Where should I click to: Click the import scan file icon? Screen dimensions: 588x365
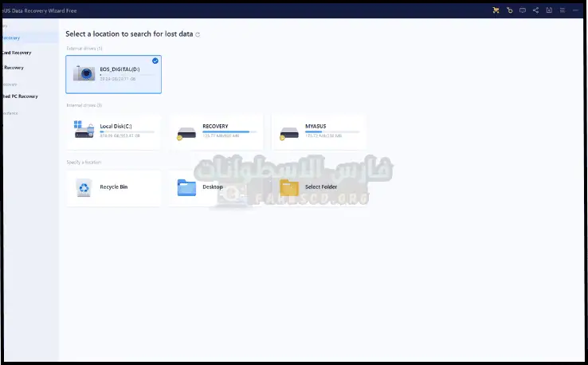[x=547, y=10]
